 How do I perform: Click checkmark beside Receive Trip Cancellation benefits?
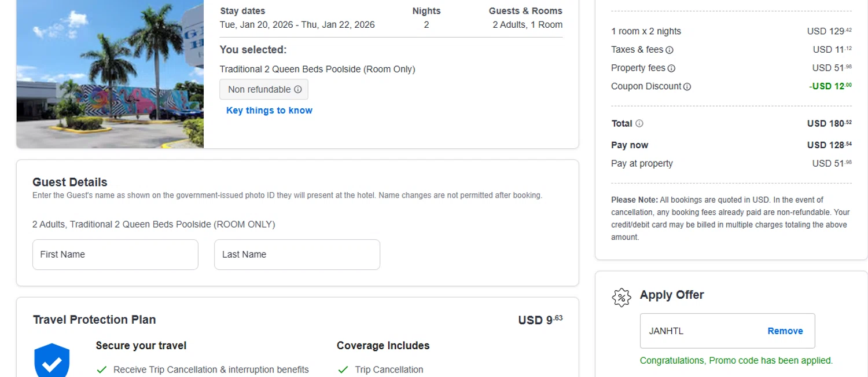click(102, 369)
